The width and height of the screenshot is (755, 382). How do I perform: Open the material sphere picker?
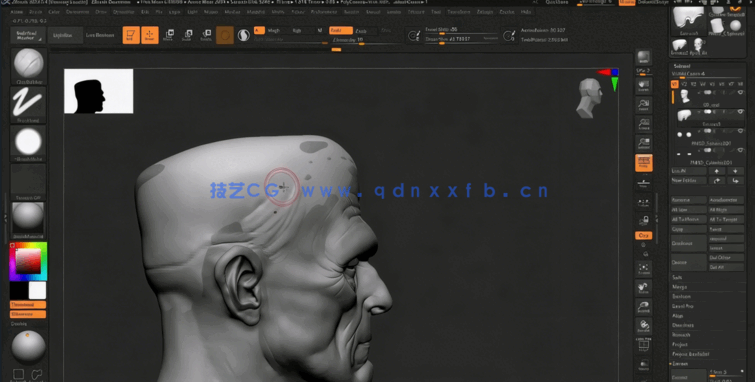[28, 220]
